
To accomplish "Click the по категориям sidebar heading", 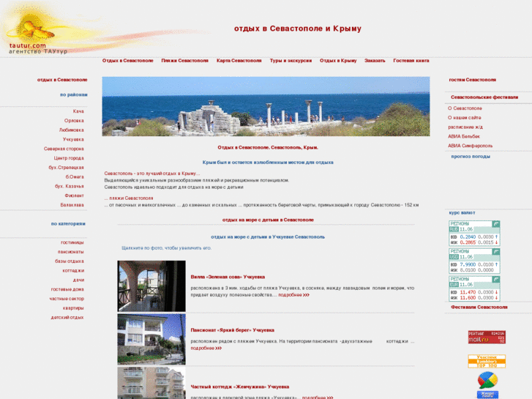I will tap(68, 224).
